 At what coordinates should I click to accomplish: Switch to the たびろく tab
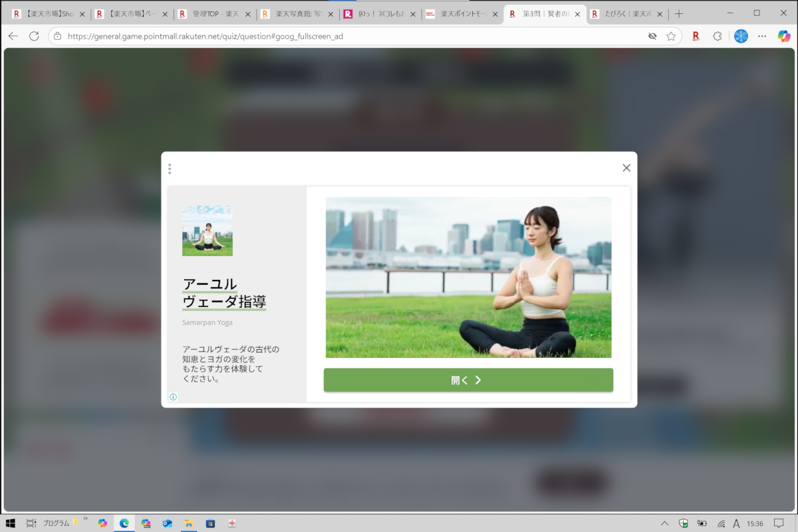click(x=627, y=14)
